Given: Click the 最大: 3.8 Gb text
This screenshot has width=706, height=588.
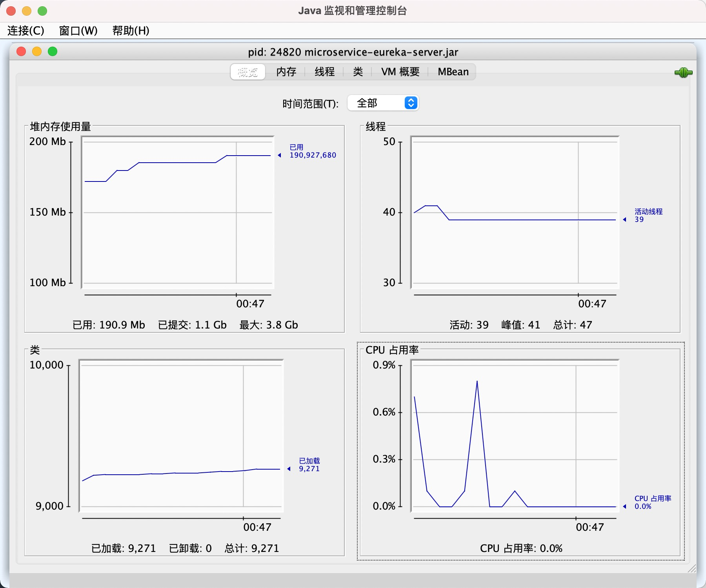Looking at the screenshot, I should click(x=269, y=325).
